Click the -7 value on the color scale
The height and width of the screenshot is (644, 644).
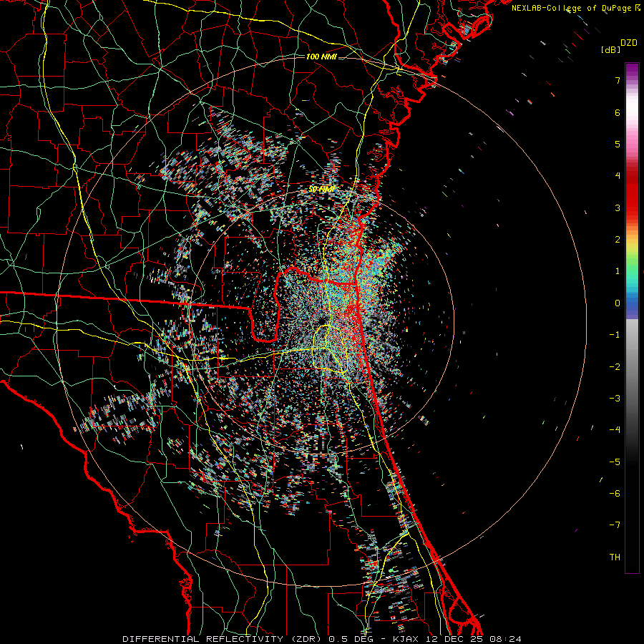click(x=615, y=525)
